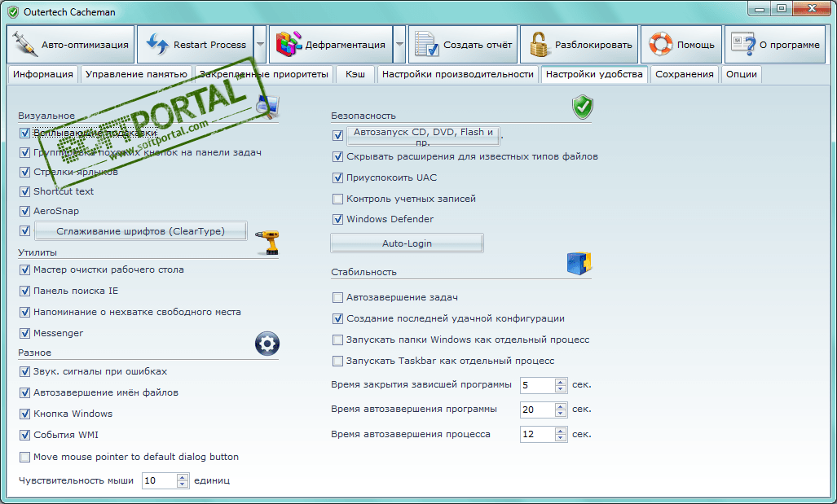Uncheck Мастер очистки рабочего стола
Viewport: 837px width, 504px height.
24,270
